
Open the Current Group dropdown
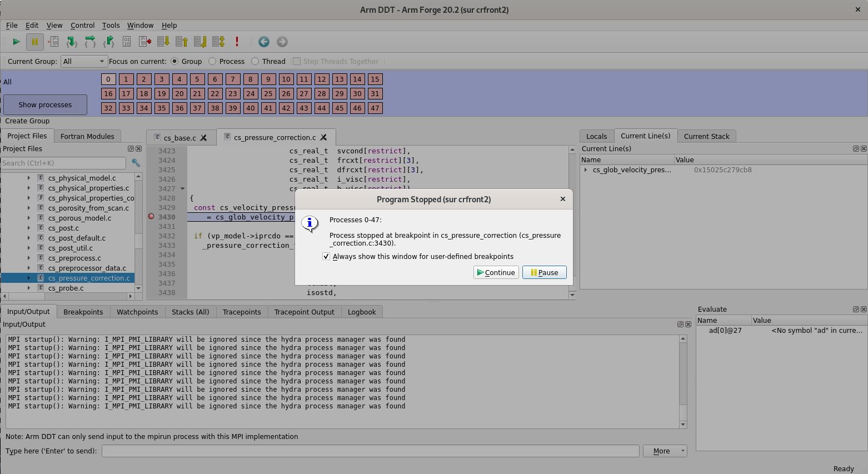pos(83,61)
